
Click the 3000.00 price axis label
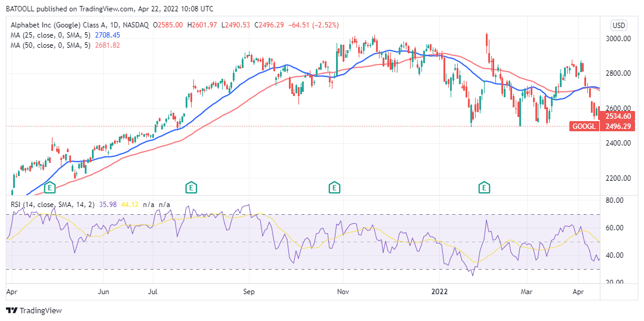(620, 39)
